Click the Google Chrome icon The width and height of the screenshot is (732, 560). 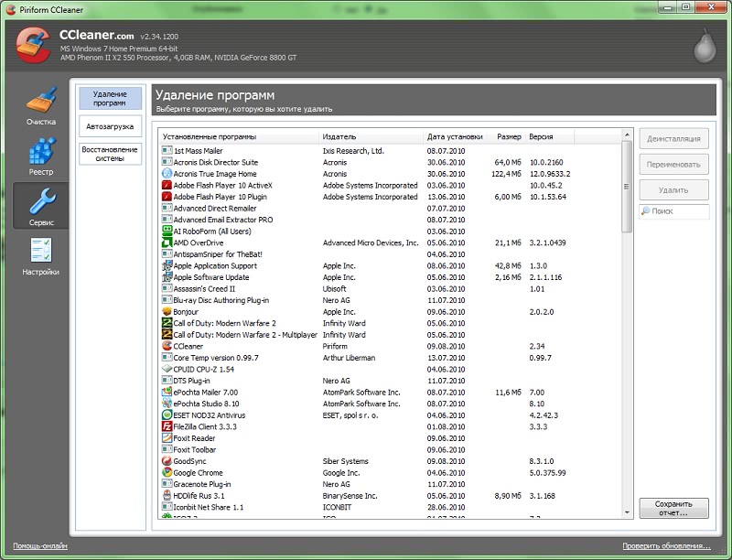point(167,473)
